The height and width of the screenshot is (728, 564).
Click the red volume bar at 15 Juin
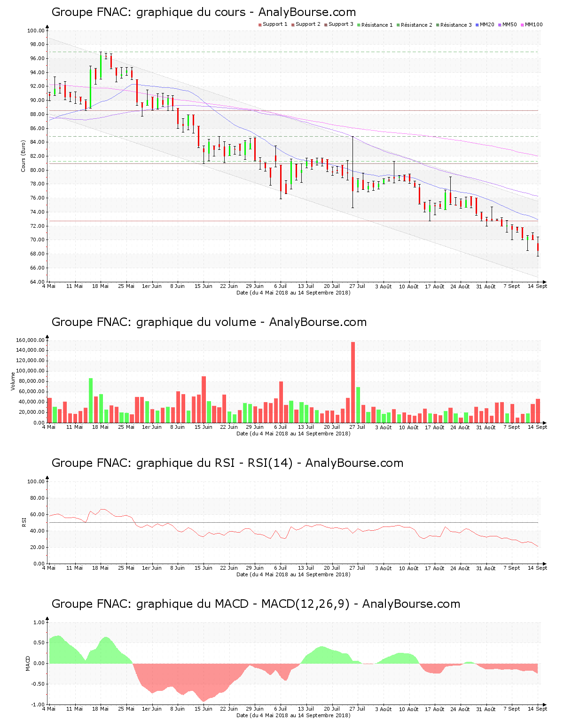[204, 399]
